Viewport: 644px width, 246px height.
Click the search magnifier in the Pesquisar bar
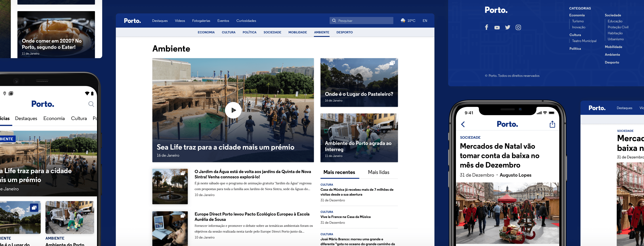[x=334, y=21]
